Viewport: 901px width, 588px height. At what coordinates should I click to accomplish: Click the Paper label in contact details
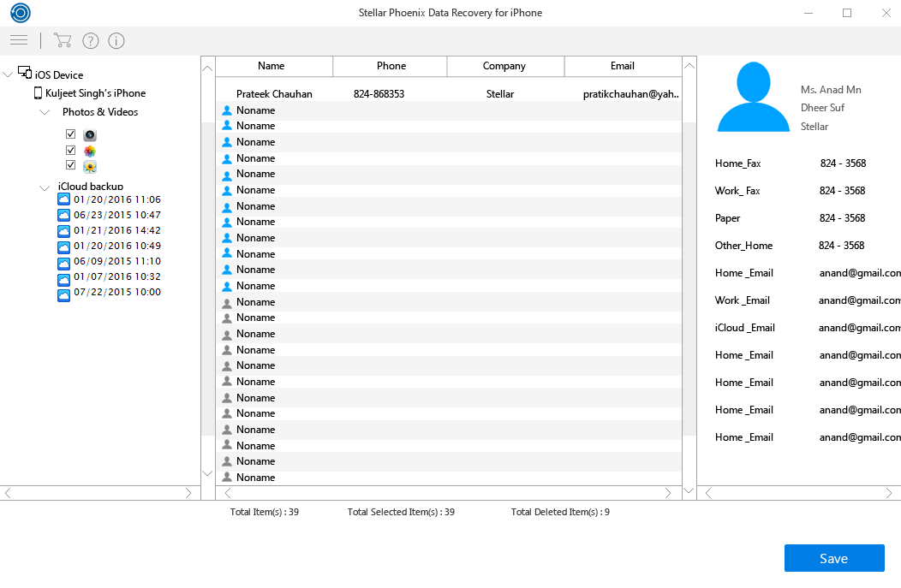(727, 218)
